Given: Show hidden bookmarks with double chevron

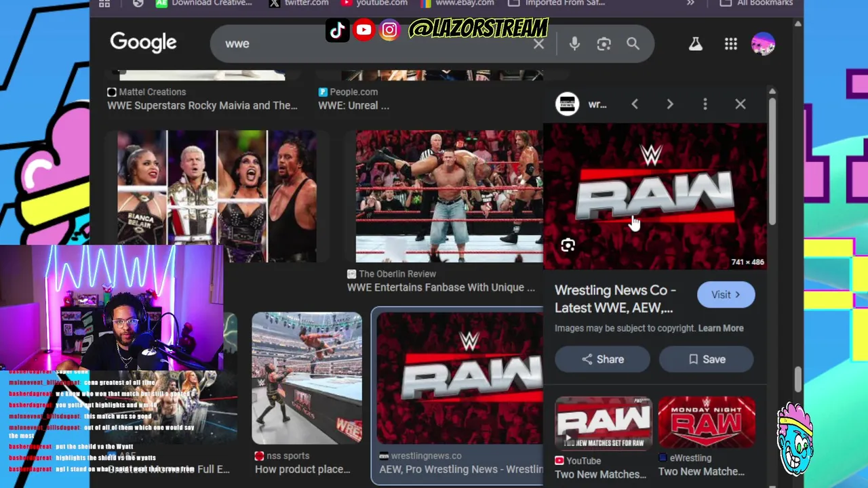Looking at the screenshot, I should pos(690,3).
